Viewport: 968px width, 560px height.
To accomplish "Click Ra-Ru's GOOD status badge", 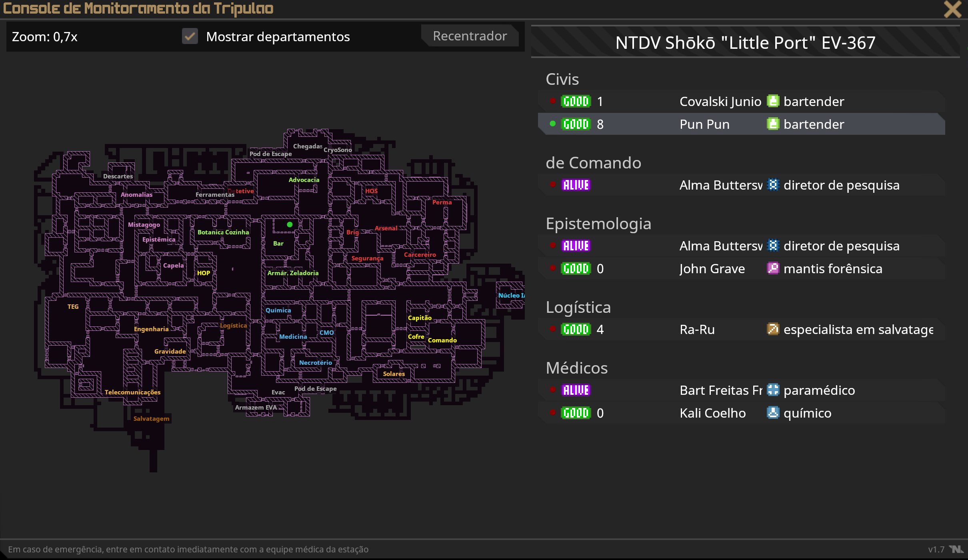I will point(576,330).
